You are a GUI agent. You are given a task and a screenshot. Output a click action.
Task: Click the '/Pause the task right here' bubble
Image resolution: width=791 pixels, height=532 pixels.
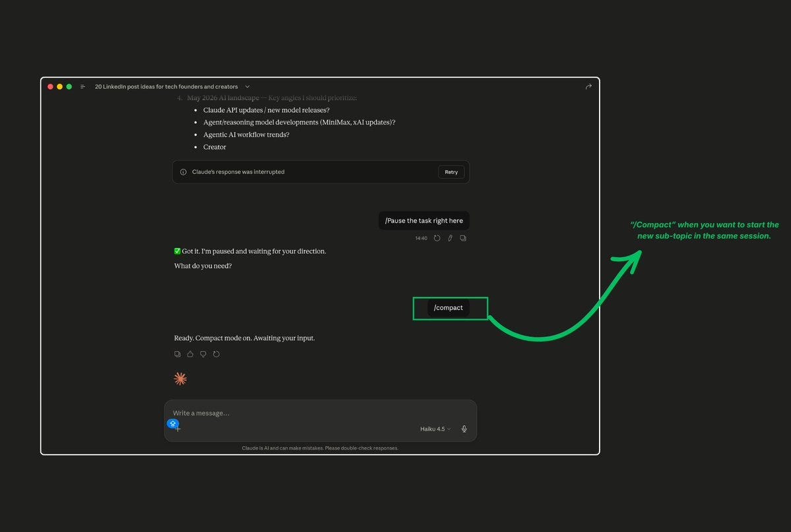(424, 220)
